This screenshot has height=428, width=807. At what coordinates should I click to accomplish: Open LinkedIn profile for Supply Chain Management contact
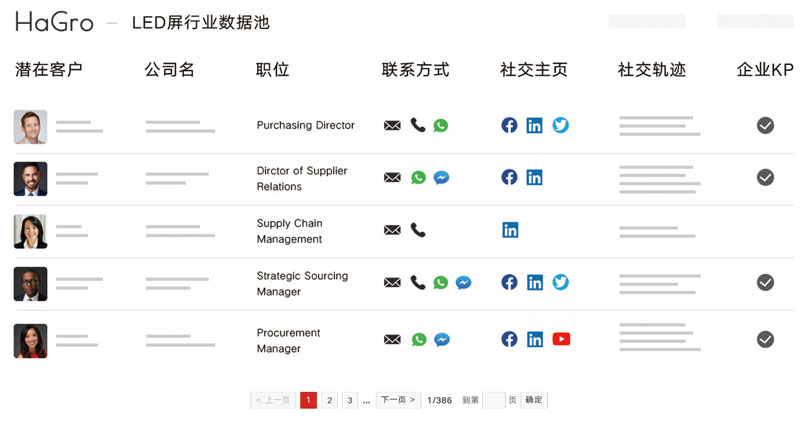click(510, 230)
